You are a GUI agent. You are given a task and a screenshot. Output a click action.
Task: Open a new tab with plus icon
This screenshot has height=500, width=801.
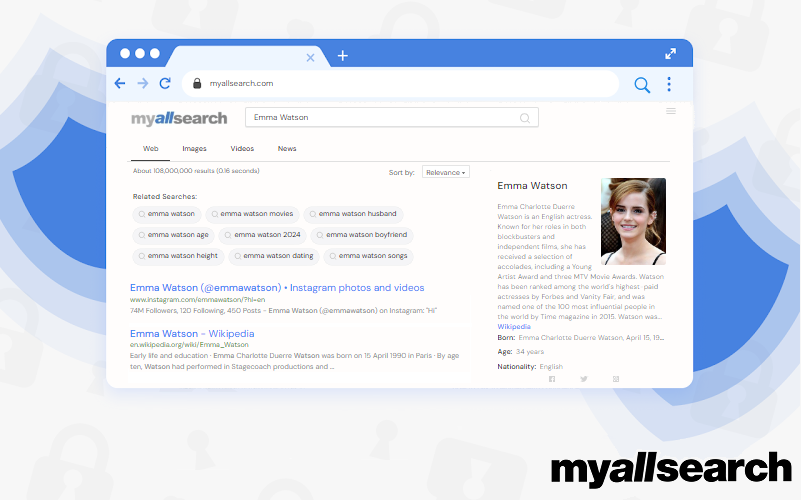click(x=343, y=56)
